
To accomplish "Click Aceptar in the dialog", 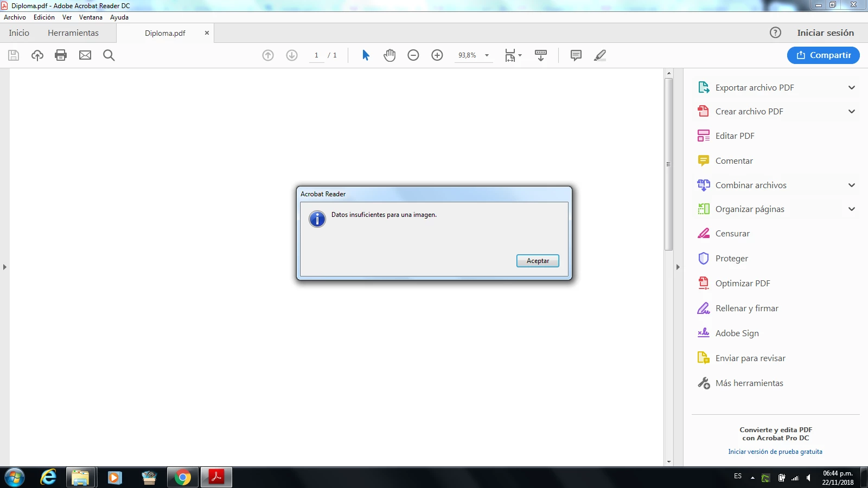I will (538, 261).
